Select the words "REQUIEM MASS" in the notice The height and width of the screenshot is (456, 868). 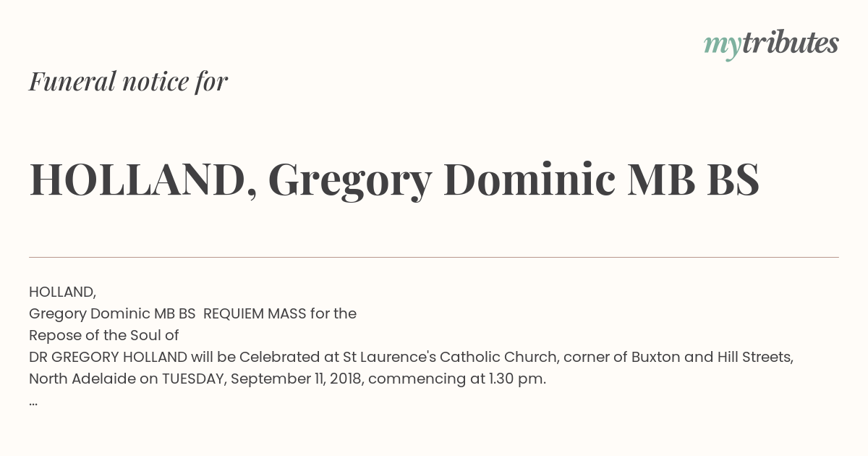coord(255,313)
